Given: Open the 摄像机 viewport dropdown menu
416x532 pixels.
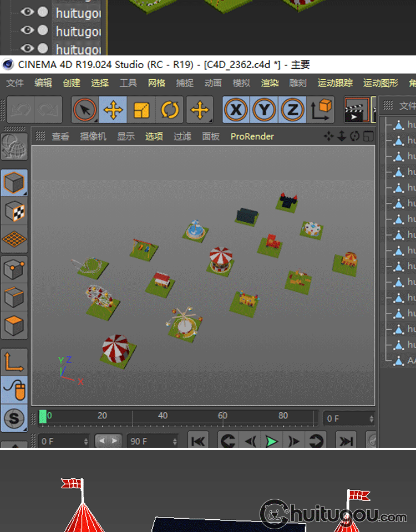Looking at the screenshot, I should click(93, 136).
